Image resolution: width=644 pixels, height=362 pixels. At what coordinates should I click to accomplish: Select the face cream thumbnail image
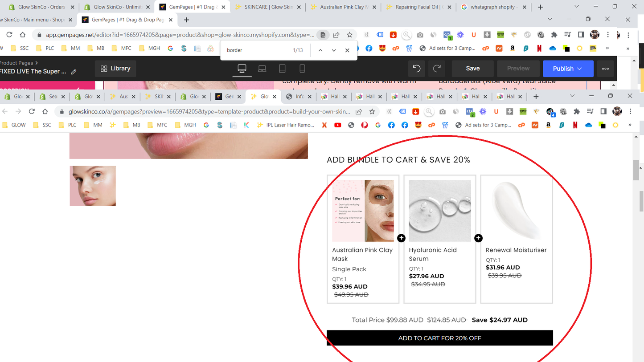click(x=92, y=186)
